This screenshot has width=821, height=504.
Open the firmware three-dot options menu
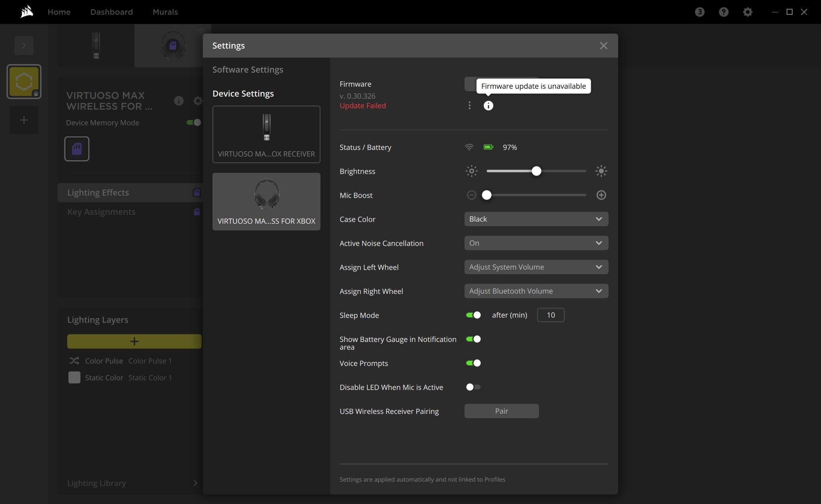coord(469,106)
